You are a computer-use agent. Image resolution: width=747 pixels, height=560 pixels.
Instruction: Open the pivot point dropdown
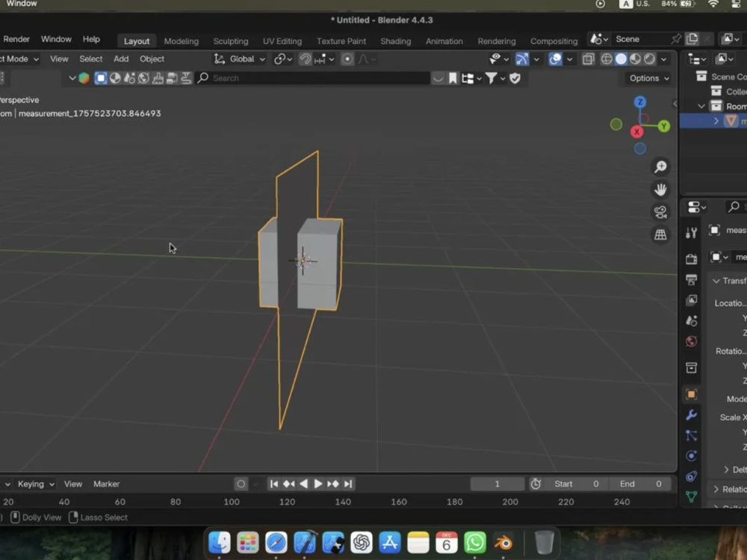click(x=282, y=59)
